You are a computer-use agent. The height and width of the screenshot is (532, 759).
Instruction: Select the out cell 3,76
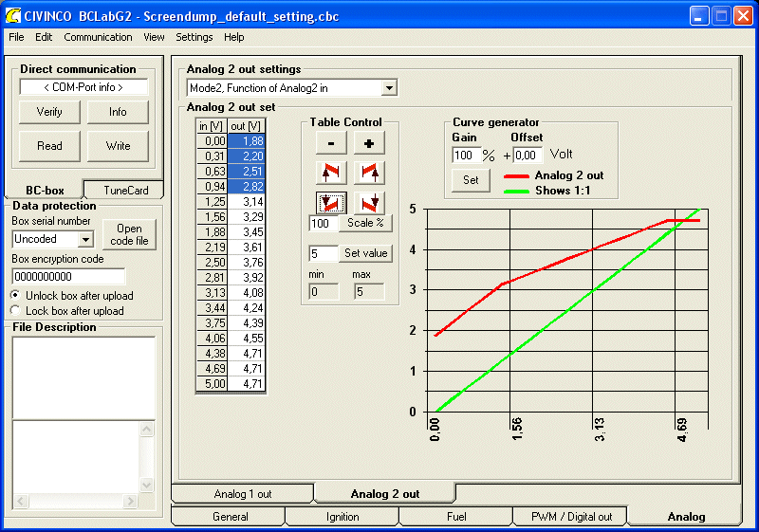(x=247, y=262)
